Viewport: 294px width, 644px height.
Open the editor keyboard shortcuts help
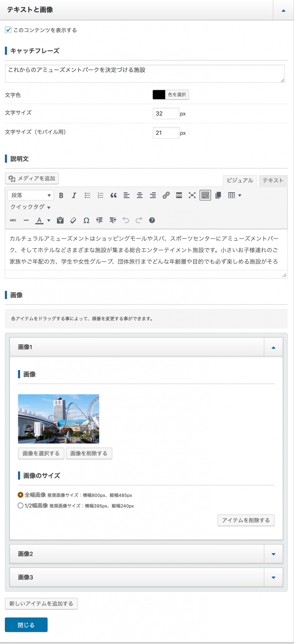coord(152,220)
